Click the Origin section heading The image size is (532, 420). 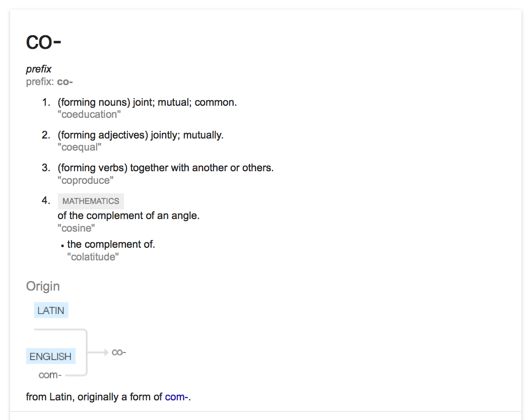pos(43,286)
